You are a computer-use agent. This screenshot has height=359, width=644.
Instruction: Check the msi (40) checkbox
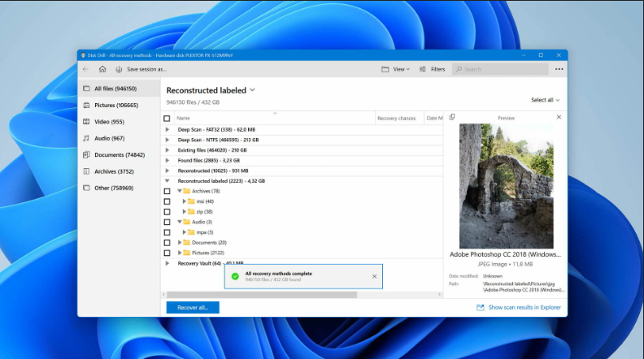(x=167, y=201)
